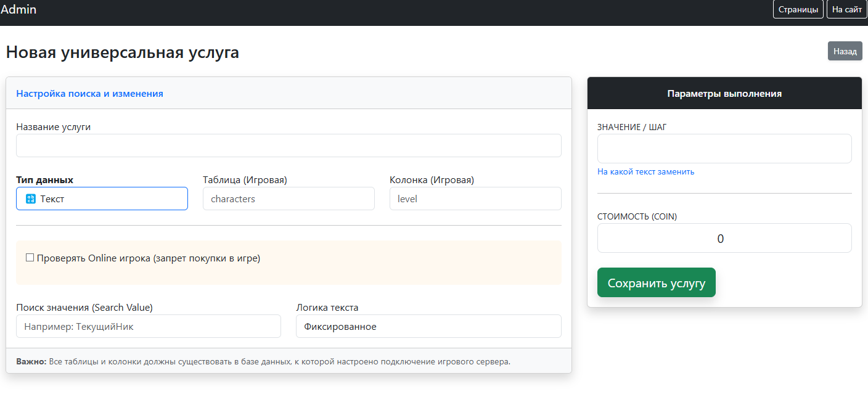Viewport: 868px width, 410px height.
Task: Select the Настройка поиска и изменения header
Action: [89, 94]
